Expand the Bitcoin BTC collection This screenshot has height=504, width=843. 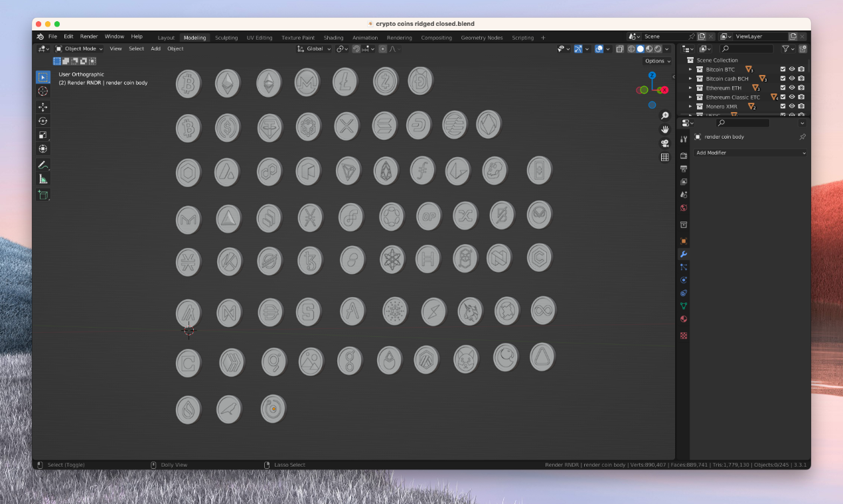(690, 69)
